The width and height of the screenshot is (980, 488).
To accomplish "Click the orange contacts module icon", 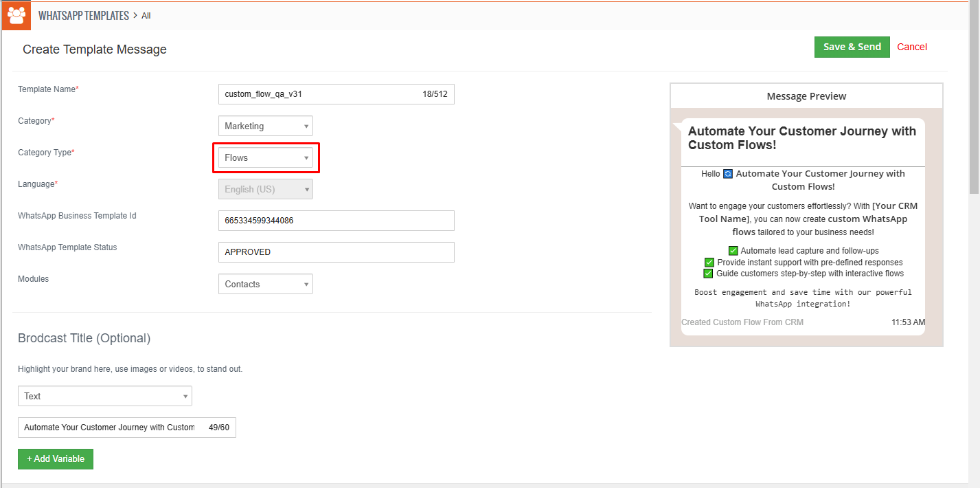I will coord(16,15).
